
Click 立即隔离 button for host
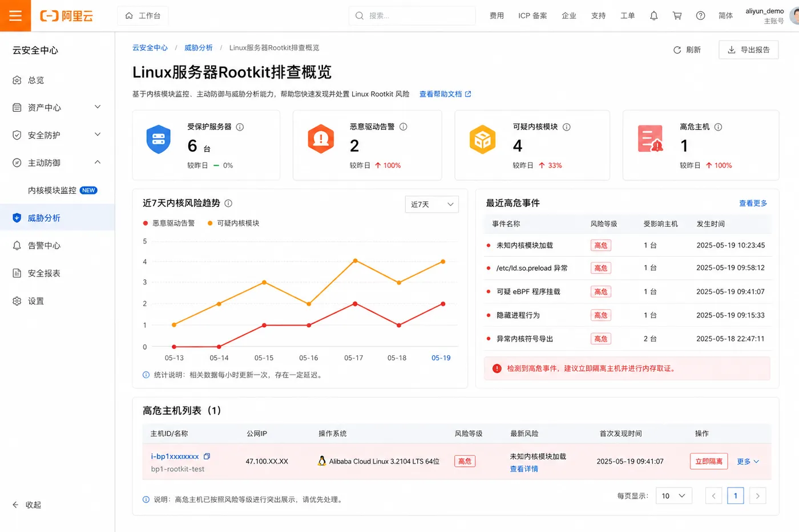709,461
